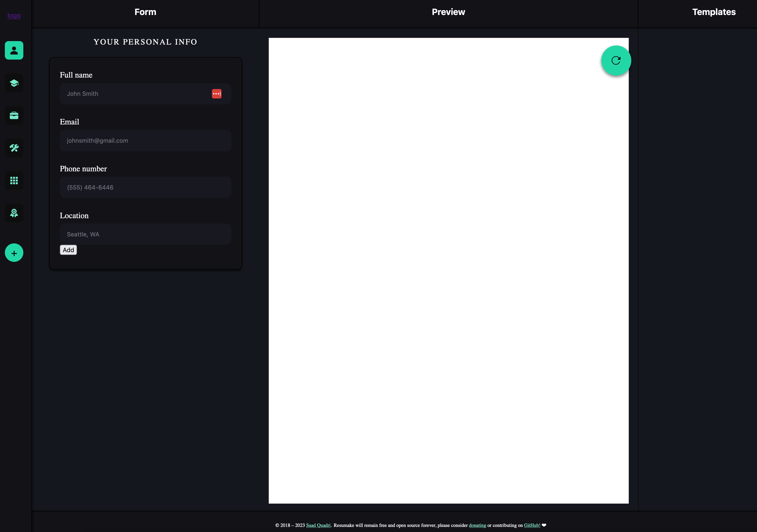Focus the Full name input field

135,94
